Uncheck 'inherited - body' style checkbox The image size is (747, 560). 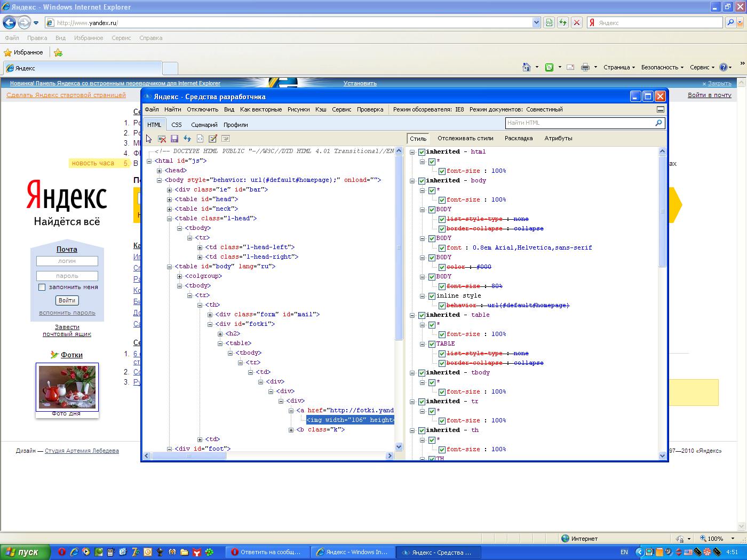click(x=422, y=181)
